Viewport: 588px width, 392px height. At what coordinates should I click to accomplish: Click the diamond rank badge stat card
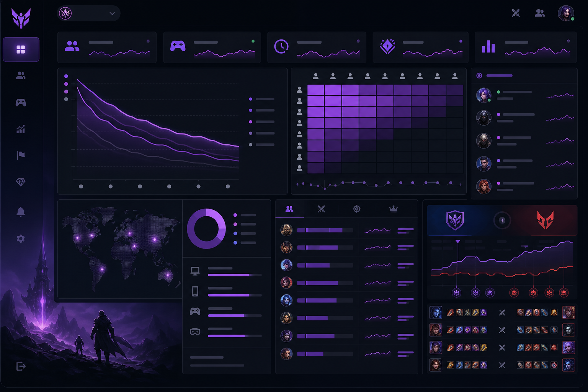(420, 47)
